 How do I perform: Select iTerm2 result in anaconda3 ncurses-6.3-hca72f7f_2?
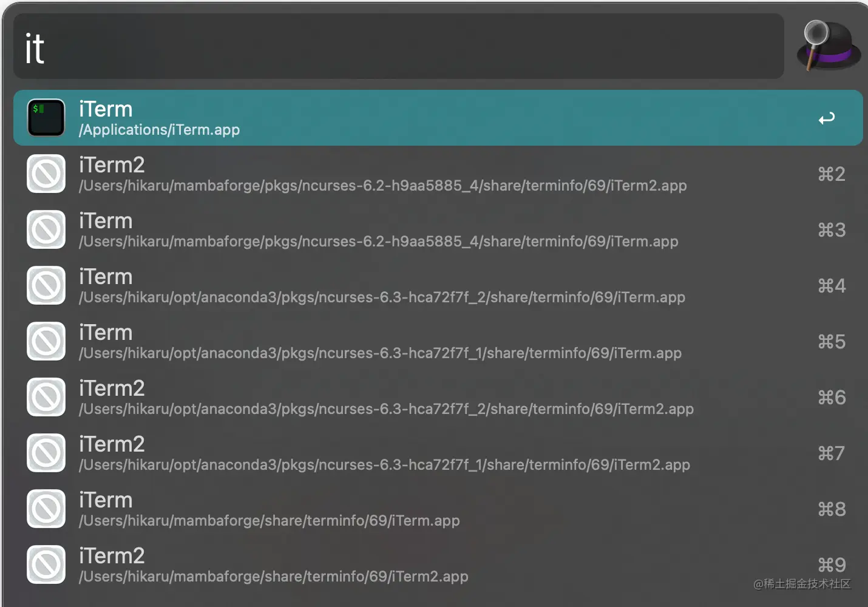click(x=438, y=397)
